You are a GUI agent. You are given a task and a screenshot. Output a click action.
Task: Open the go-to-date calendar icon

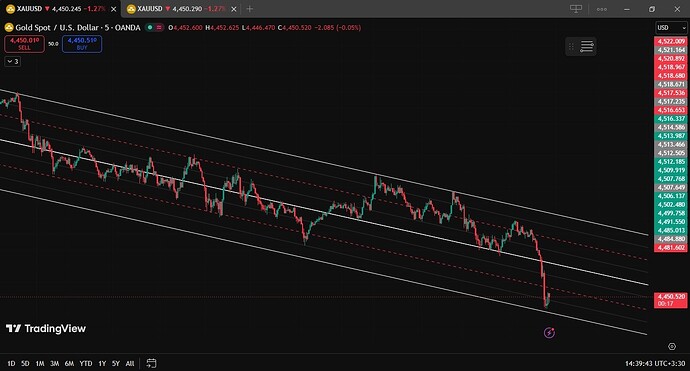pos(151,363)
